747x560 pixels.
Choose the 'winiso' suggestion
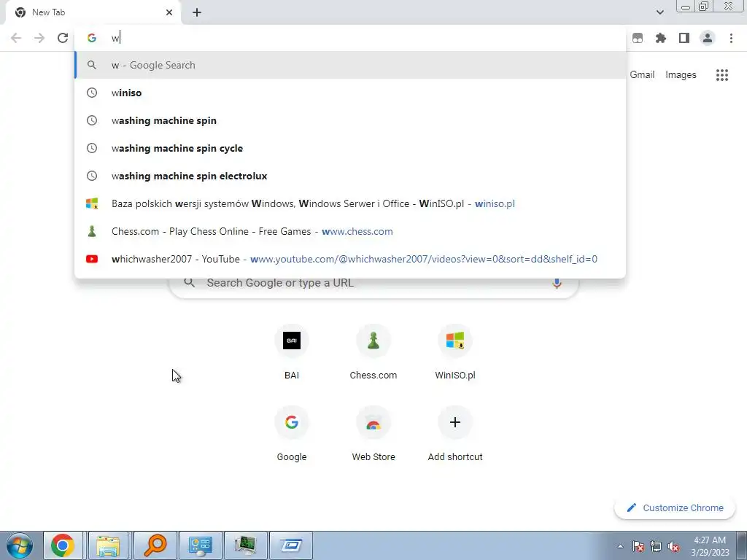click(350, 93)
